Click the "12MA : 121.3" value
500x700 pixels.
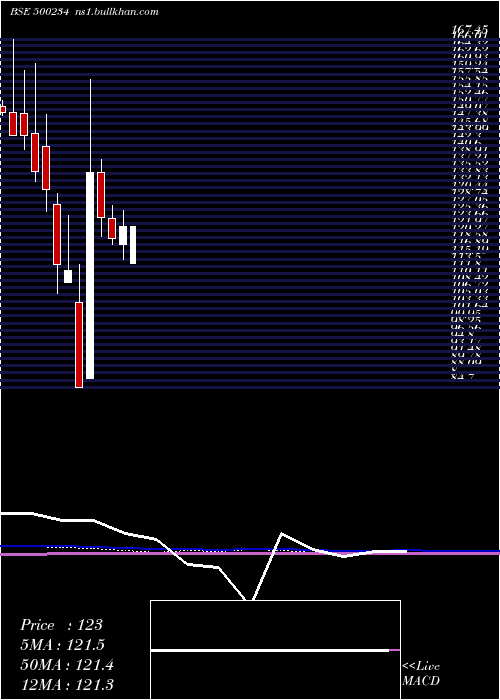pos(67,685)
